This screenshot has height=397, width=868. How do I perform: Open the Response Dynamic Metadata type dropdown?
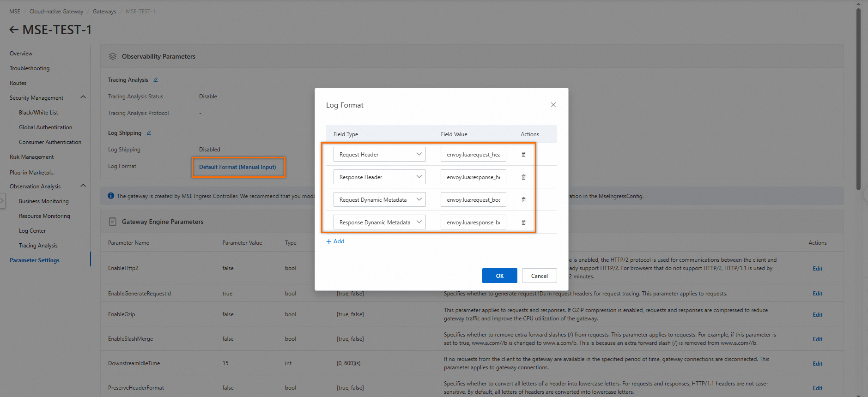(379, 222)
